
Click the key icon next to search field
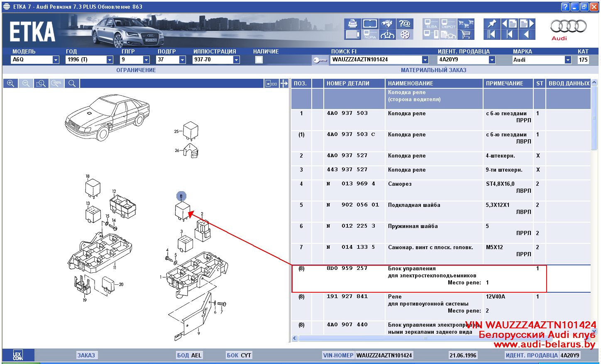(320, 60)
